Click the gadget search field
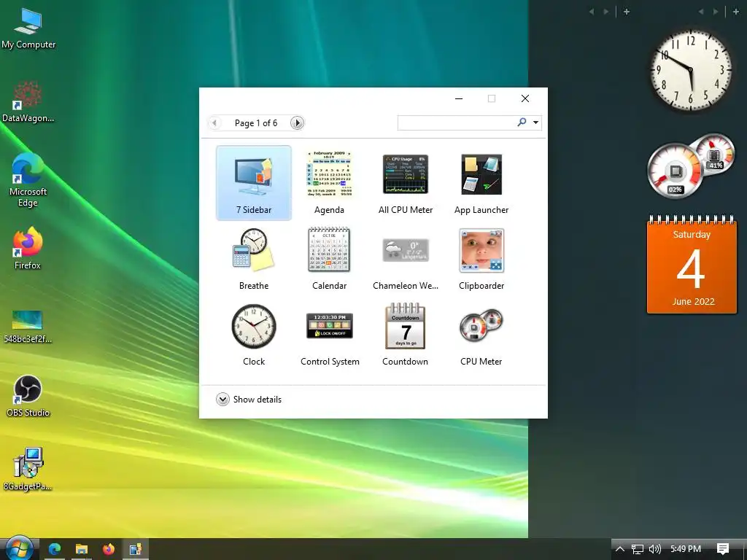The height and width of the screenshot is (560, 747). (x=457, y=122)
